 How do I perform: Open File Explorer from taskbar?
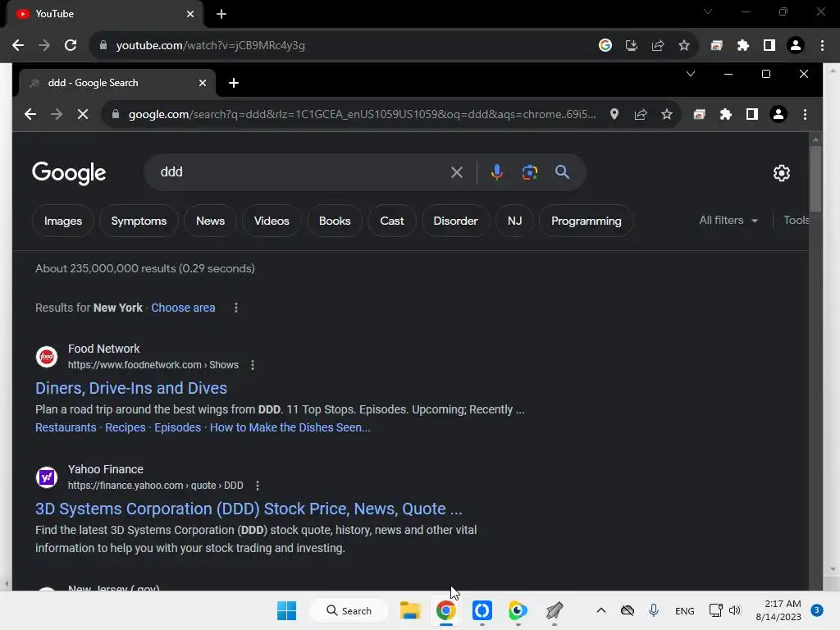410,610
